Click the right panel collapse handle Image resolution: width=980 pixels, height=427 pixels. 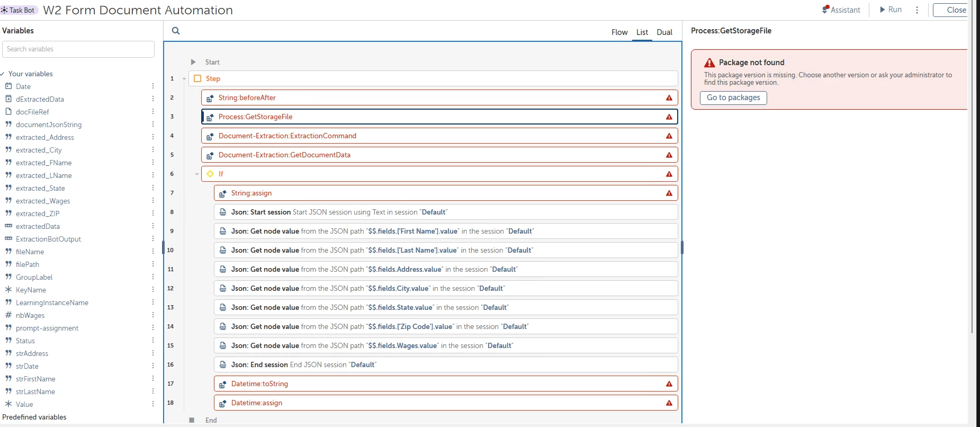pyautogui.click(x=682, y=247)
